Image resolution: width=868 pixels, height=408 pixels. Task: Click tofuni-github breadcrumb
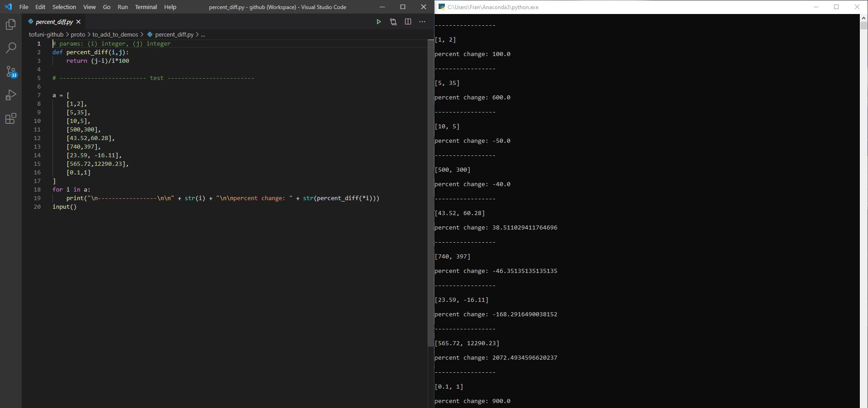point(46,34)
